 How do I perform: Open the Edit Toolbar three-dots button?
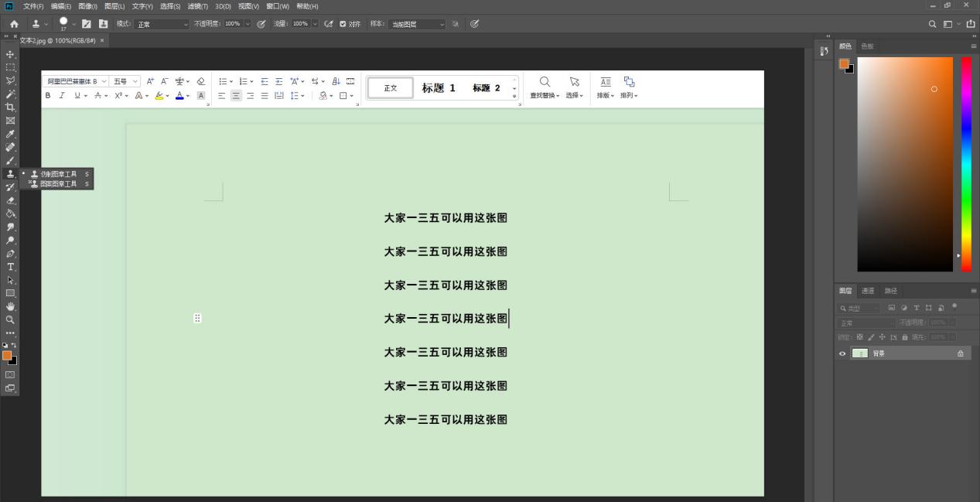point(10,333)
